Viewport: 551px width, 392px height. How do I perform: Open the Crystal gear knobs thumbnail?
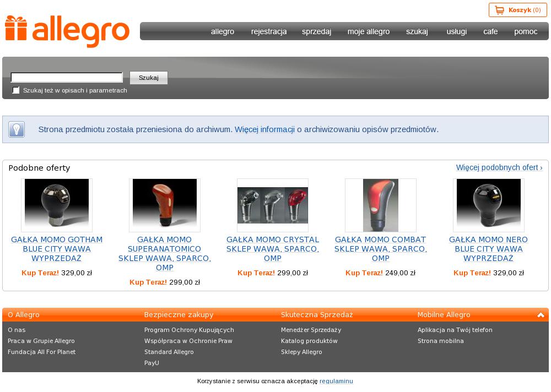click(x=273, y=205)
